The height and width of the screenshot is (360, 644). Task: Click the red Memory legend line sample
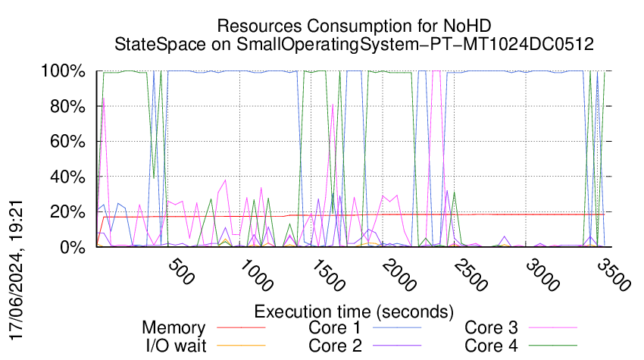click(241, 327)
